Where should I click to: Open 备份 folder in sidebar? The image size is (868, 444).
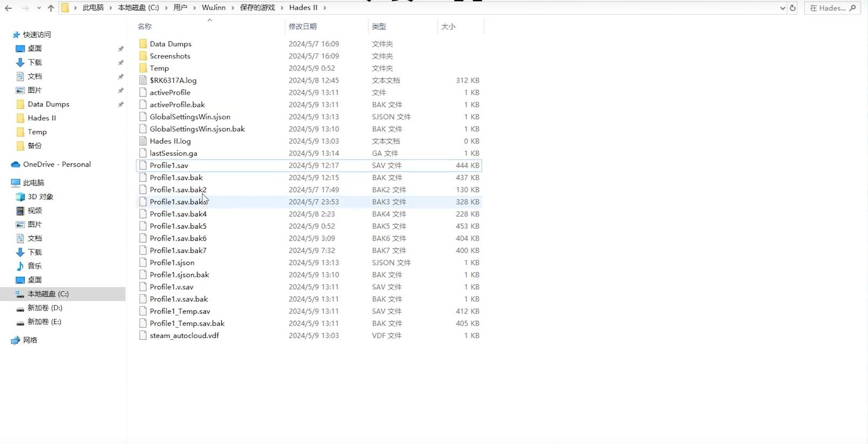[35, 146]
